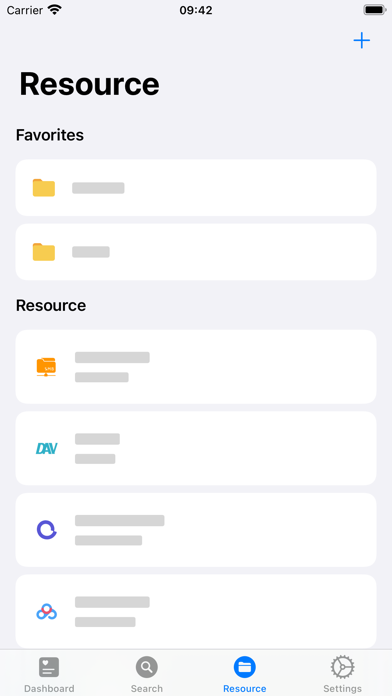Viewport: 392px width, 696px height.
Task: Select the Resource tab in bottom bar
Action: coord(245,675)
